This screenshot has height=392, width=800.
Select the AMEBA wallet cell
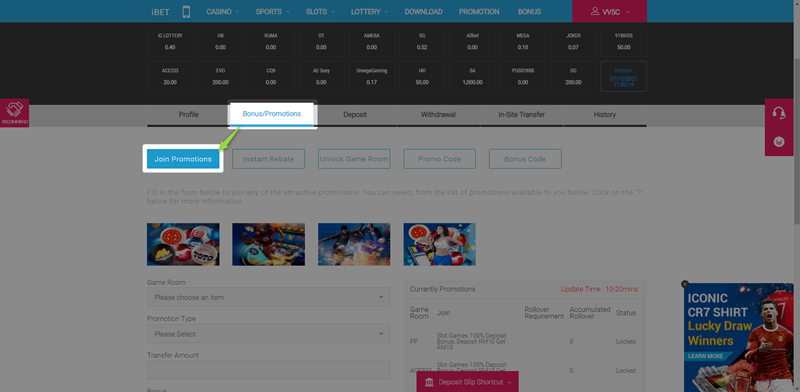pyautogui.click(x=371, y=41)
